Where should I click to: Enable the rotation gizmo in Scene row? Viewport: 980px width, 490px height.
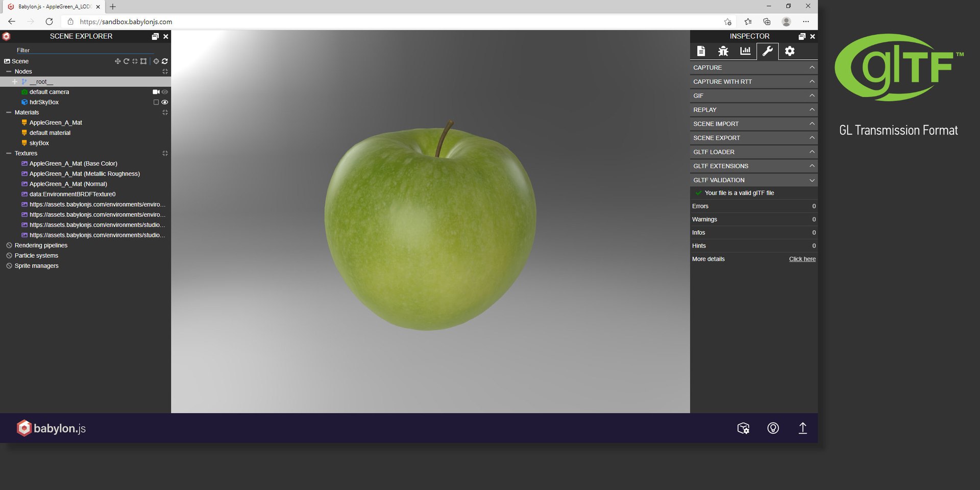coord(126,61)
